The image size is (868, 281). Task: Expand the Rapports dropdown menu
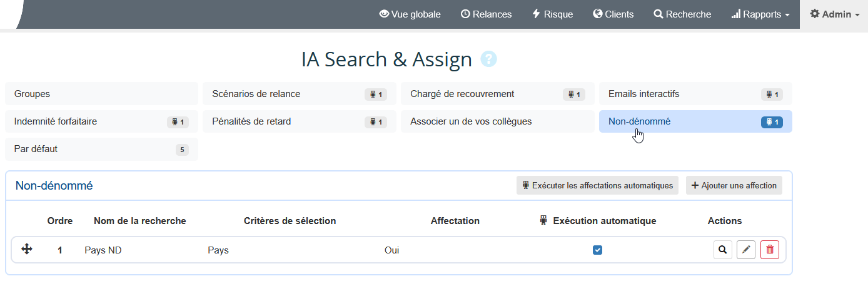(760, 14)
